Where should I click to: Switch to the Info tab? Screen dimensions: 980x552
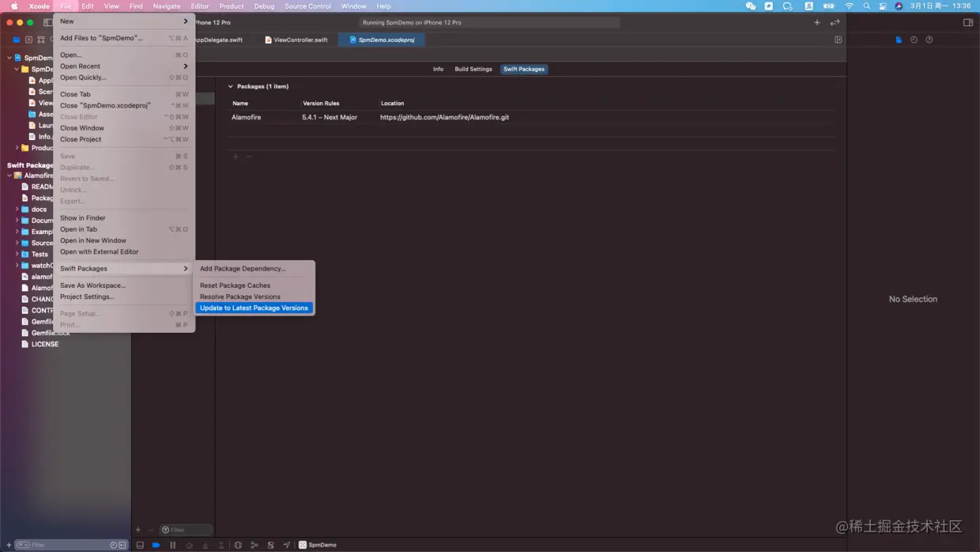438,69
